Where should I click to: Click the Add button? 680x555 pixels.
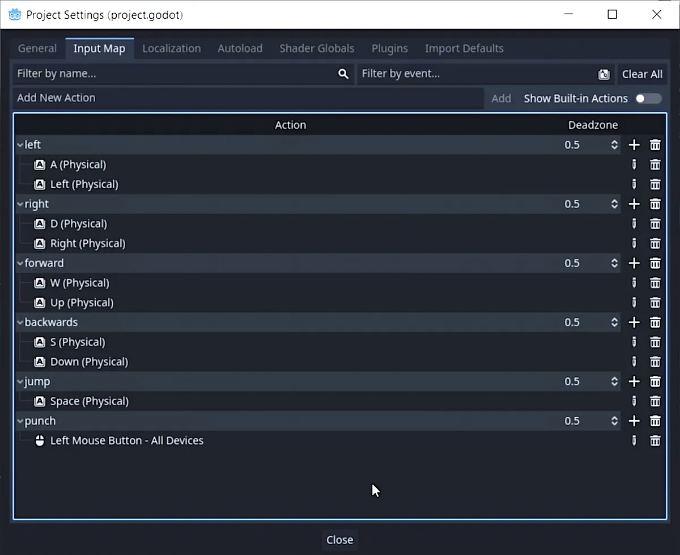501,98
